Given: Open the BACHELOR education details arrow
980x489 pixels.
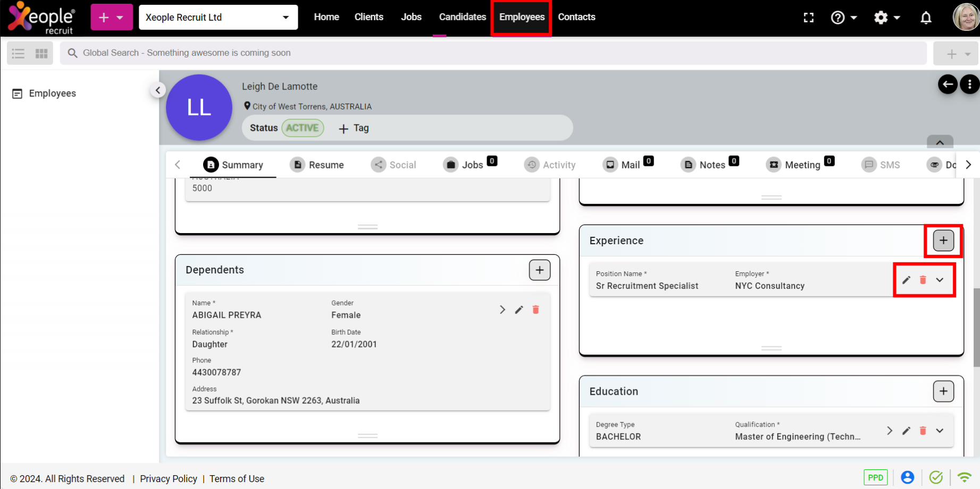Looking at the screenshot, I should click(889, 431).
